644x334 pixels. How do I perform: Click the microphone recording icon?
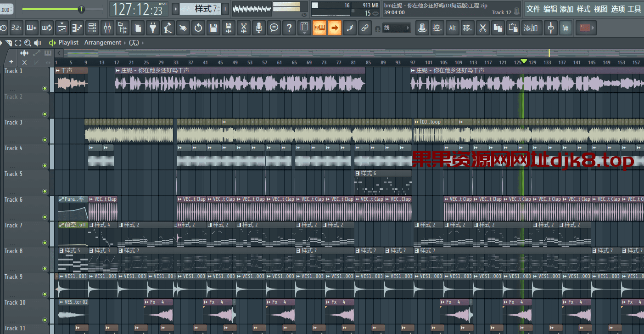coord(259,28)
